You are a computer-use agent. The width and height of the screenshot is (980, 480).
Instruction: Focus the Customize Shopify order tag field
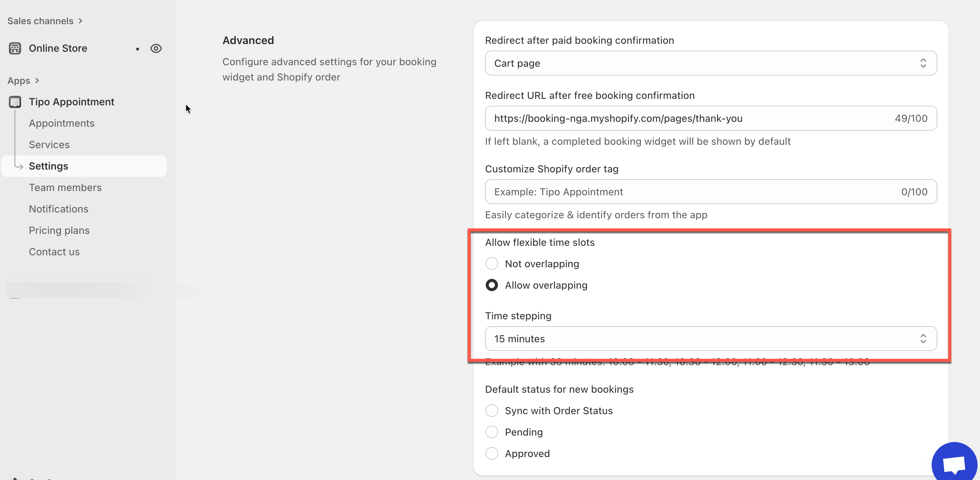692,191
